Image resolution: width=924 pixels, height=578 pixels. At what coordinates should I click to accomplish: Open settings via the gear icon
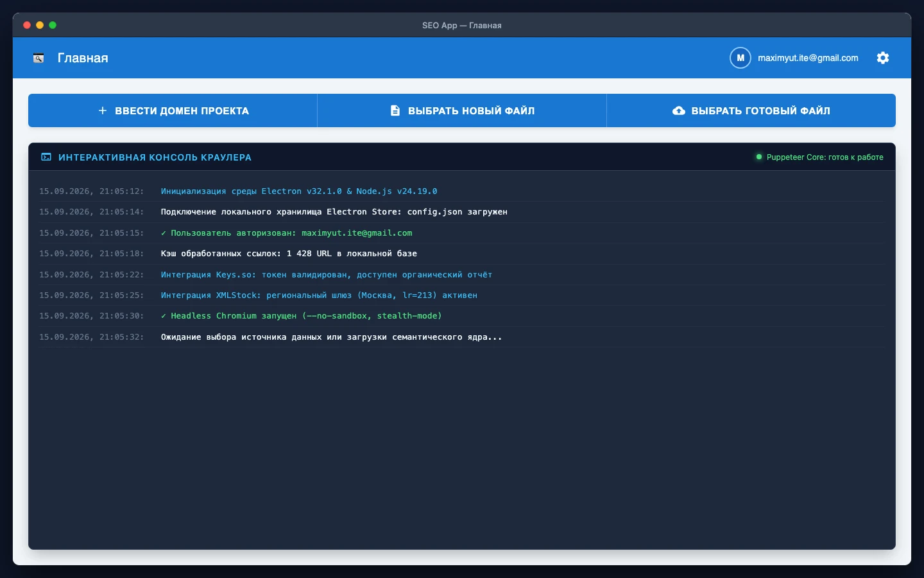tap(883, 58)
